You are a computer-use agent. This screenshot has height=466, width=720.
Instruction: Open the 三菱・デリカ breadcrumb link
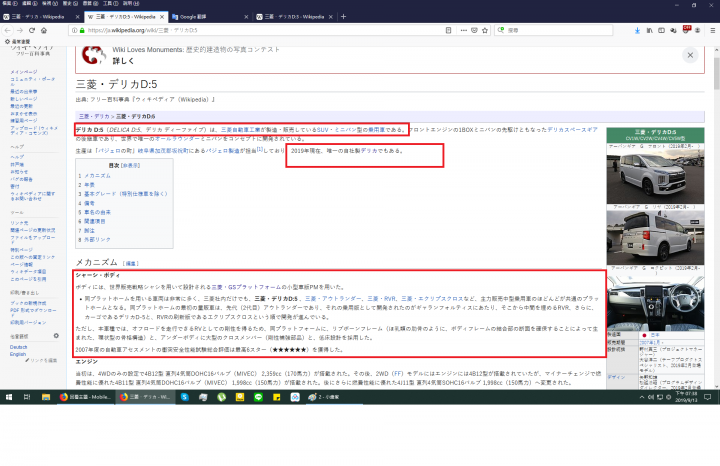[94, 117]
